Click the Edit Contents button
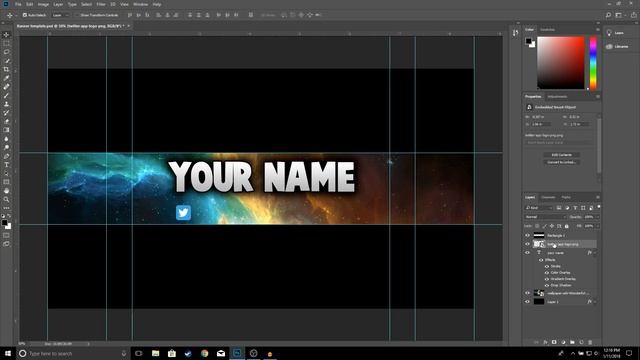640x360 pixels. (562, 155)
